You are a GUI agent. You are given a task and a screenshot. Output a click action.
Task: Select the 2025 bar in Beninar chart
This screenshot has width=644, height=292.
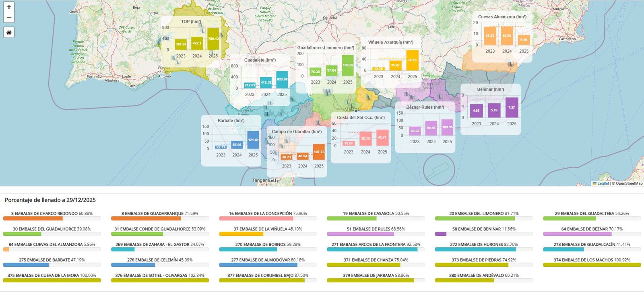[x=512, y=107]
